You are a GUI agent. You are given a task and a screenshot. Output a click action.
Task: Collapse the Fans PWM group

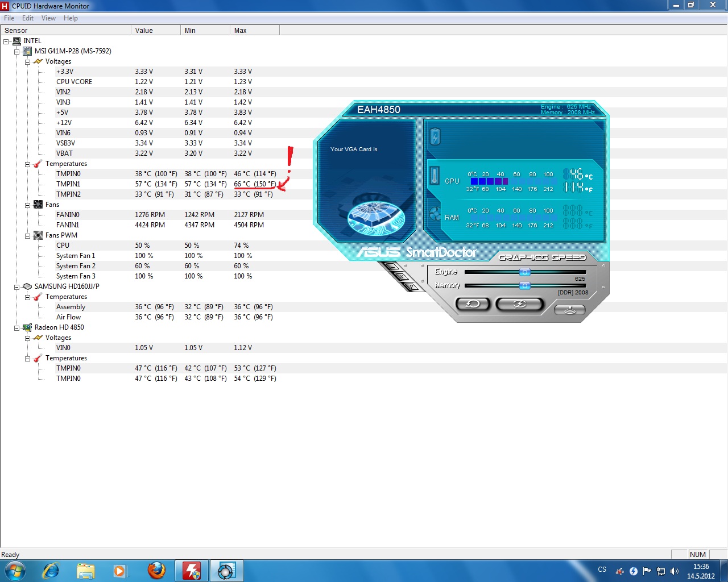(27, 236)
